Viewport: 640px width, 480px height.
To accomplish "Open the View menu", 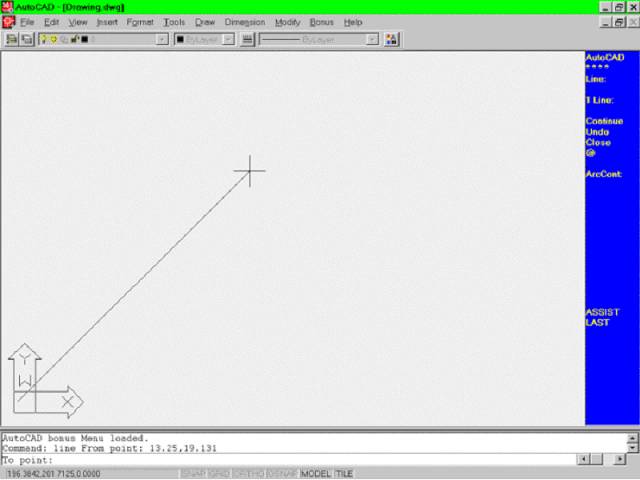I will 78,22.
